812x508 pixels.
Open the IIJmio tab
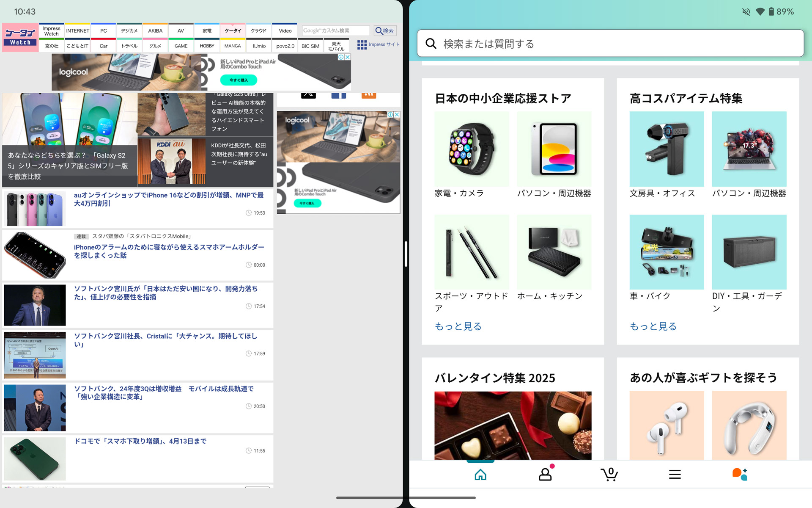(x=259, y=46)
